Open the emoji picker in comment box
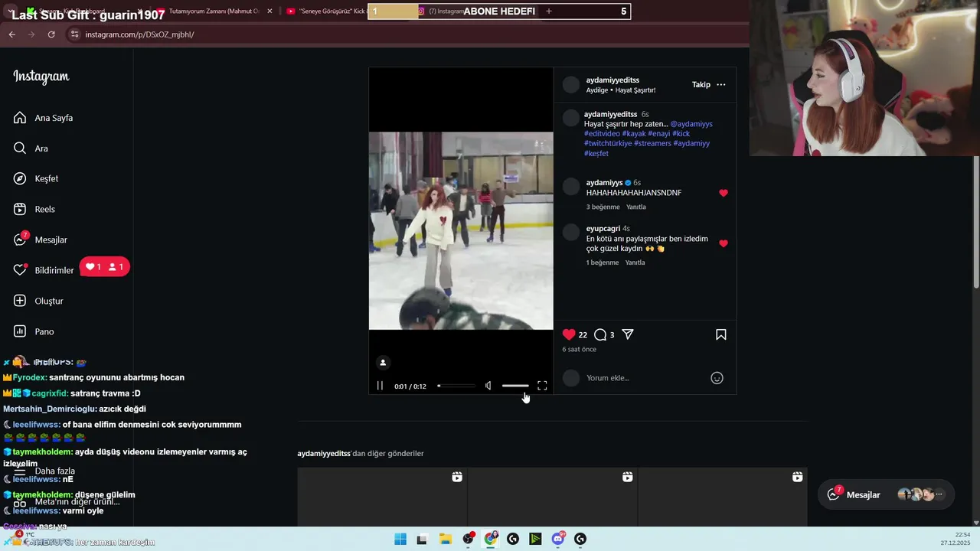 [717, 378]
